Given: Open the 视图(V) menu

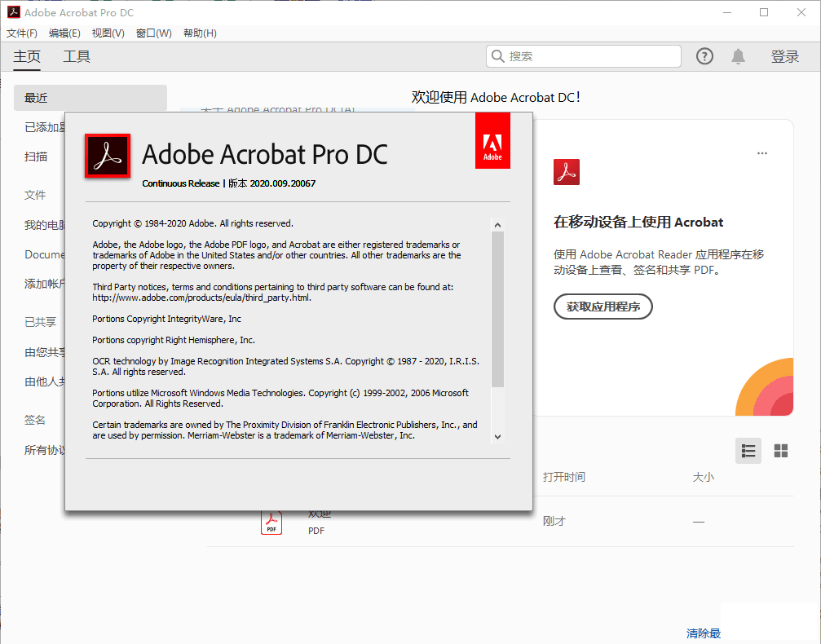Looking at the screenshot, I should tap(108, 33).
